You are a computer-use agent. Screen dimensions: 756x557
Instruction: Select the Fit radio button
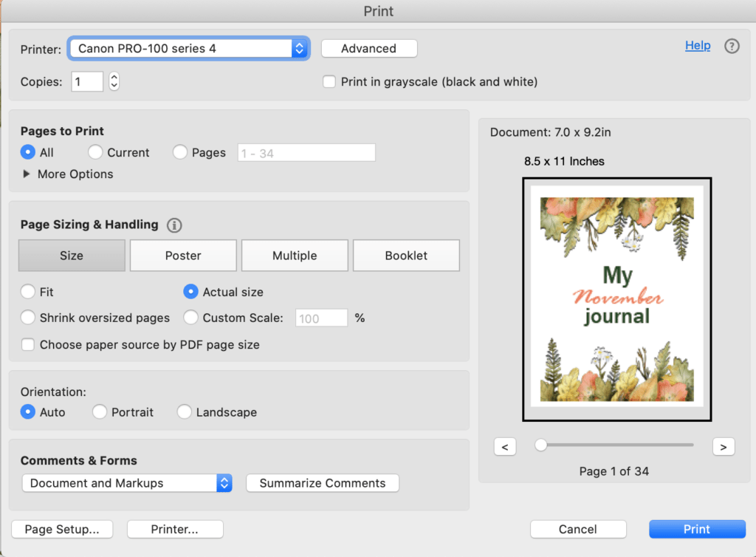(28, 292)
